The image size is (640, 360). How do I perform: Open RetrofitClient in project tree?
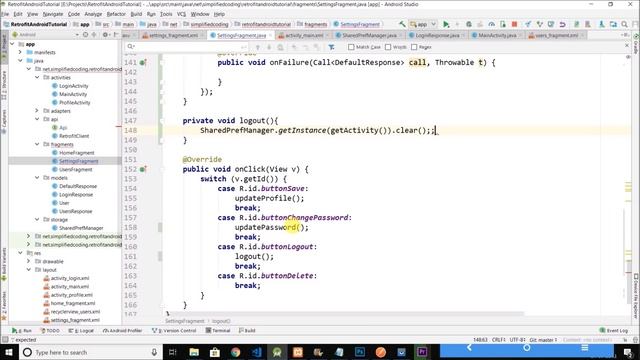tap(74, 136)
